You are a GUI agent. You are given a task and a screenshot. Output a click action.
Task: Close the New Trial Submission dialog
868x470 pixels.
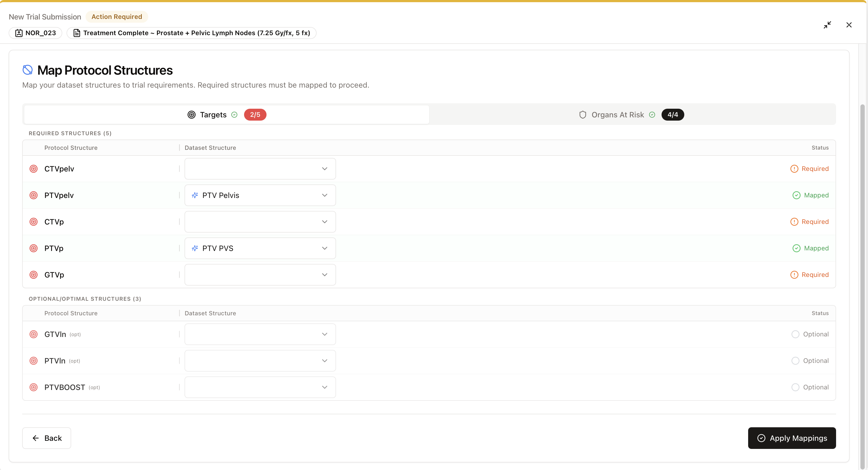pos(849,25)
